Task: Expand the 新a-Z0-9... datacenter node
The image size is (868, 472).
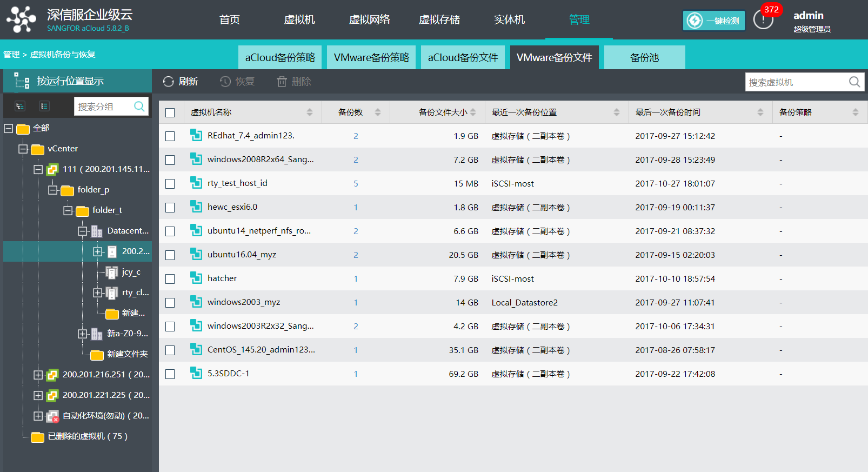Action: [x=82, y=334]
